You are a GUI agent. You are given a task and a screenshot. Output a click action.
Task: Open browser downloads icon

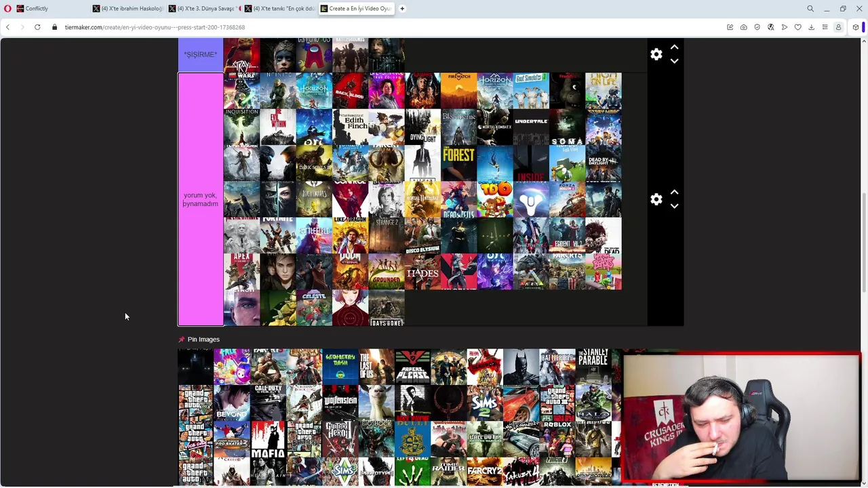pyautogui.click(x=812, y=27)
